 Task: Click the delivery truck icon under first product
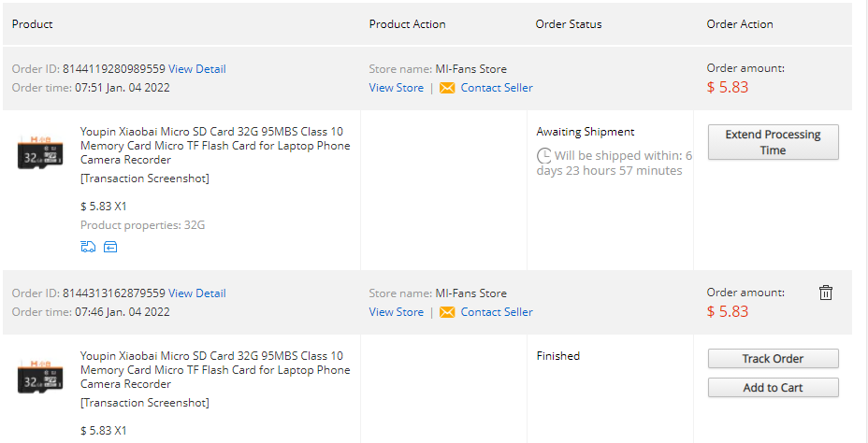(88, 247)
